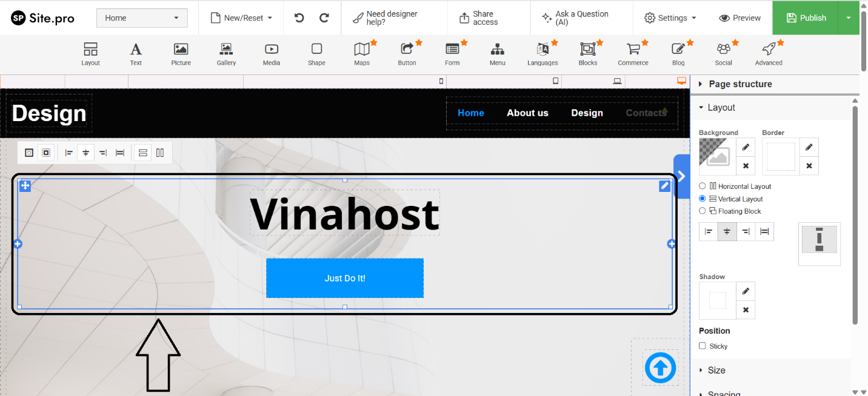Viewport: 868px width, 396px height.
Task: Open the Home page dropdown
Action: click(x=142, y=18)
